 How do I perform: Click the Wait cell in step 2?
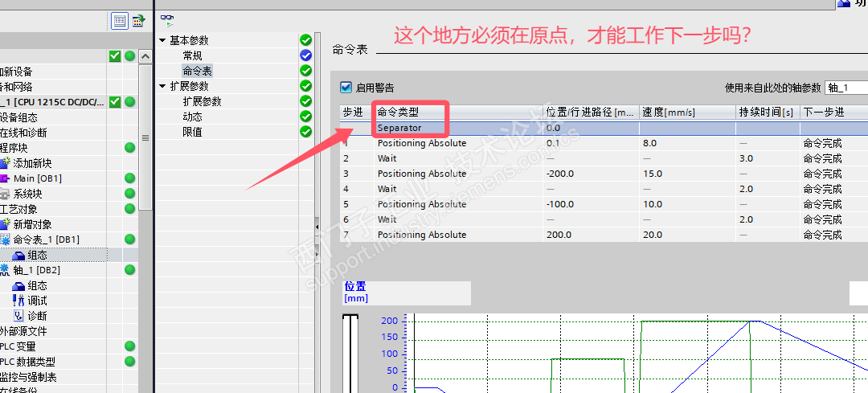458,158
